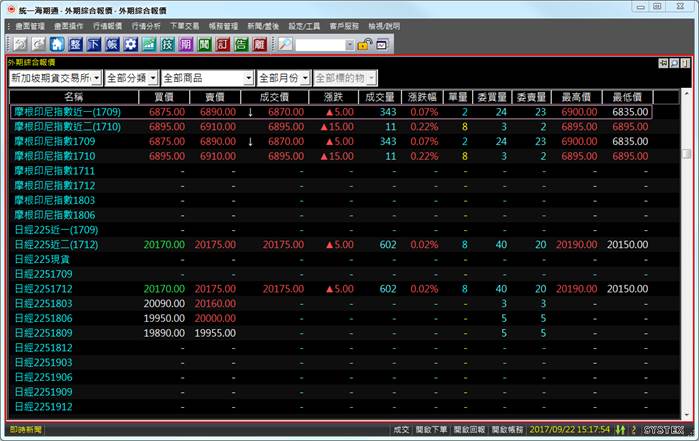Click the green arrows connection icon in status bar
This screenshot has width=699, height=441.
tap(620, 430)
